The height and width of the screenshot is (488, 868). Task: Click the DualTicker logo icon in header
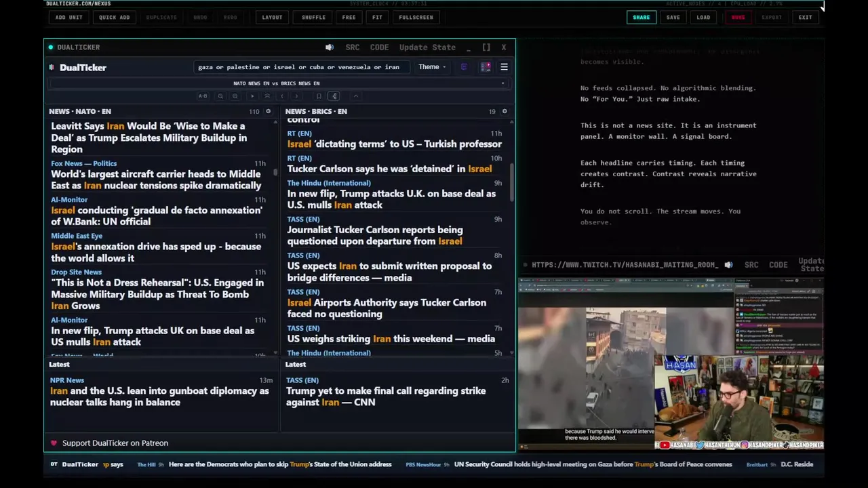tap(52, 67)
